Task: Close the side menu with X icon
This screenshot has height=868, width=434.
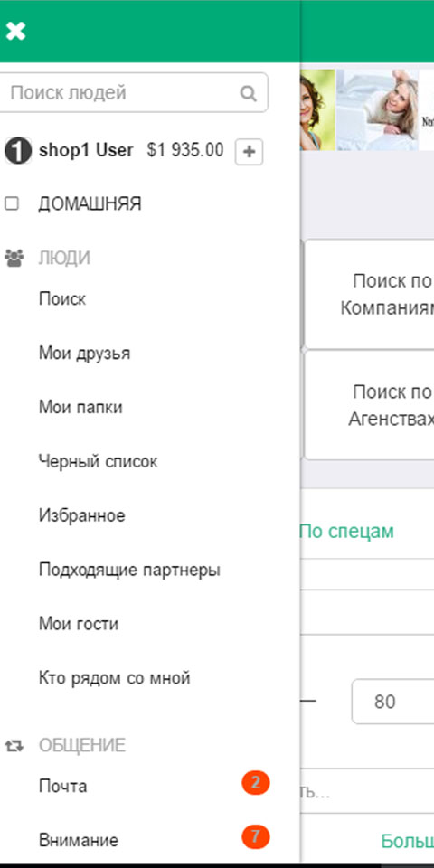Action: 15,31
